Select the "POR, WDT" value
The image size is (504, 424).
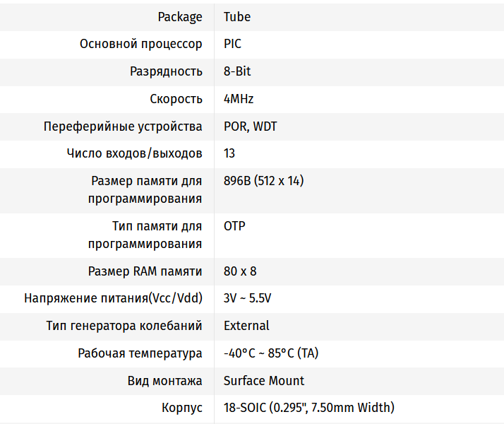(250, 126)
